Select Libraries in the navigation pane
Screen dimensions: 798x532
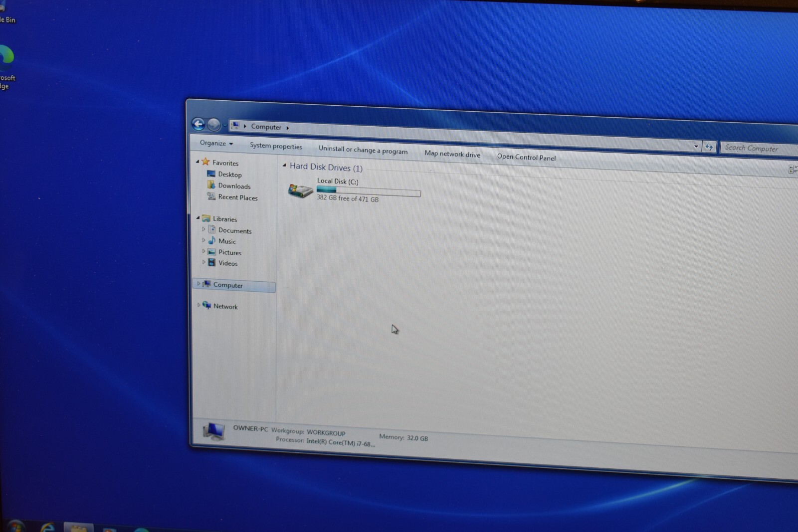[x=225, y=219]
